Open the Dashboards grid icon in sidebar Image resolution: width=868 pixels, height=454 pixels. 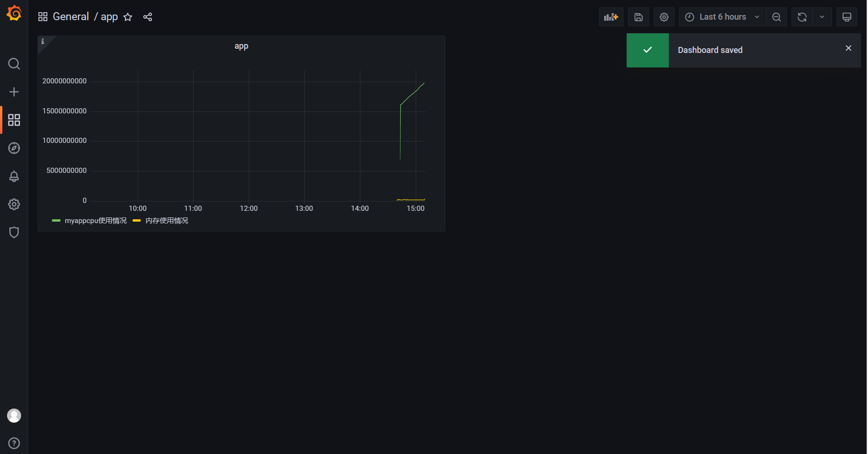click(14, 120)
